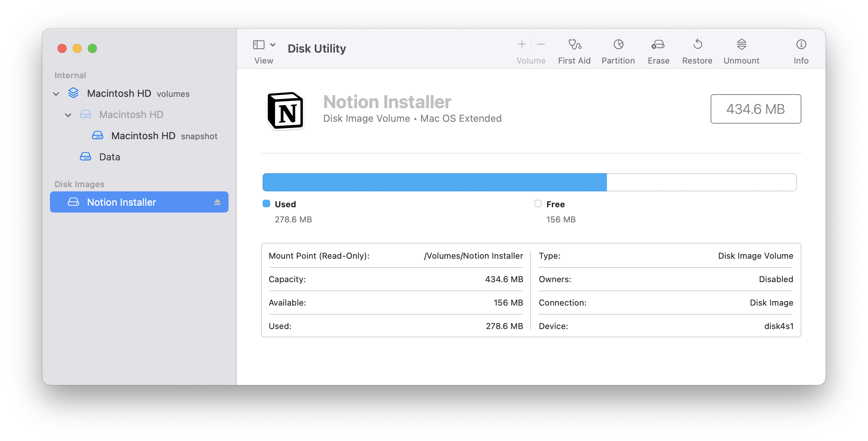Eject the Notion Installer disk image

click(217, 202)
